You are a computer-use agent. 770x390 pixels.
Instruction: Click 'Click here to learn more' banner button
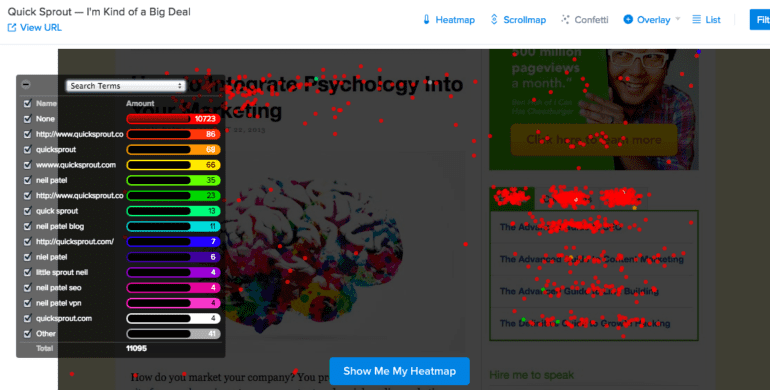pyautogui.click(x=594, y=139)
